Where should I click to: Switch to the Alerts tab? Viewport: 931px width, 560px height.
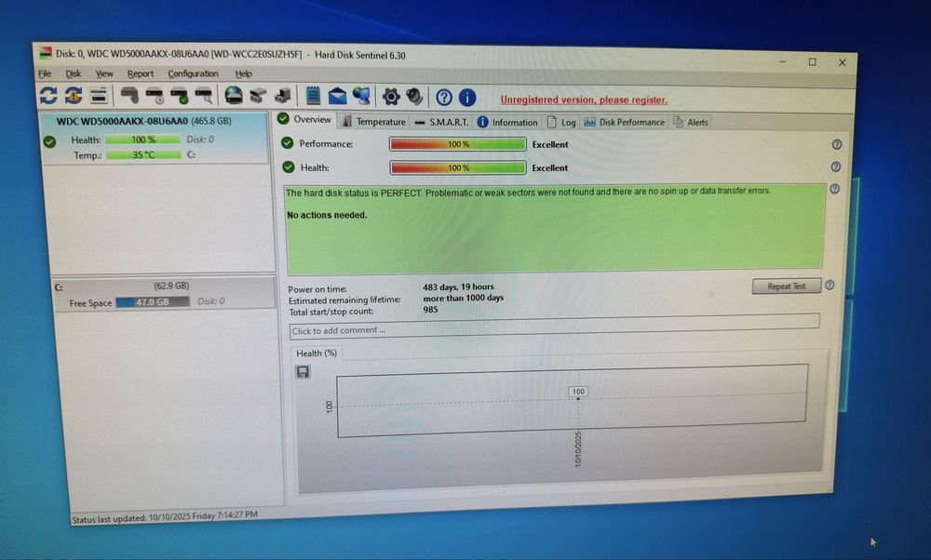[x=691, y=122]
